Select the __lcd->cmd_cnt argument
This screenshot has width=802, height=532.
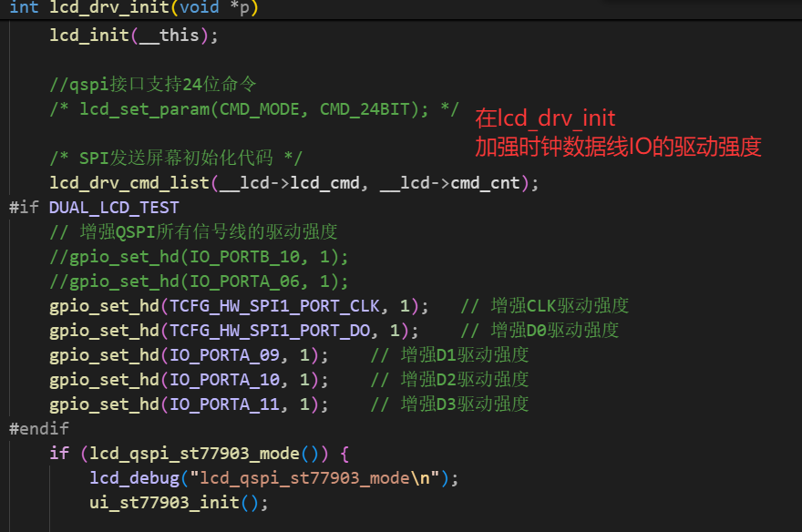point(450,183)
